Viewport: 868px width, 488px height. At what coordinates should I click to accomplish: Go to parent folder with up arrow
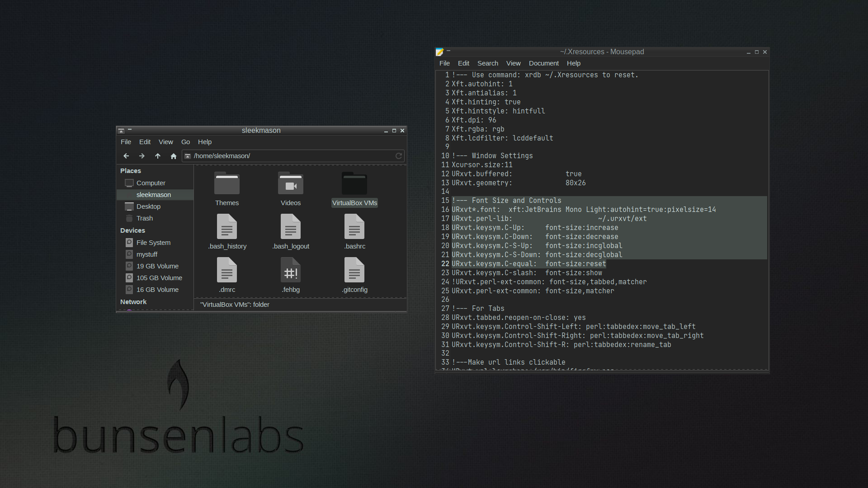coord(158,156)
